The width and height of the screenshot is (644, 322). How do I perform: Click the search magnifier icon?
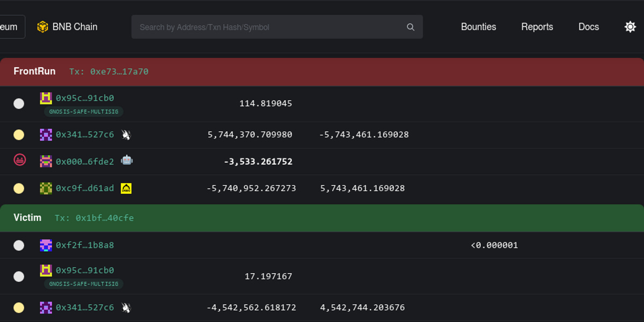point(411,27)
